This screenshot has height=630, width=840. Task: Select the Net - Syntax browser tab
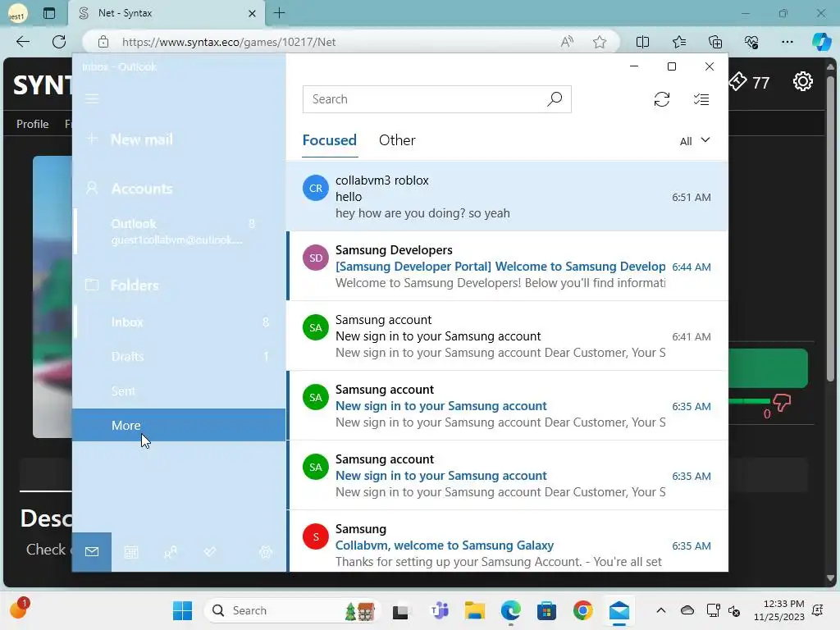click(166, 13)
